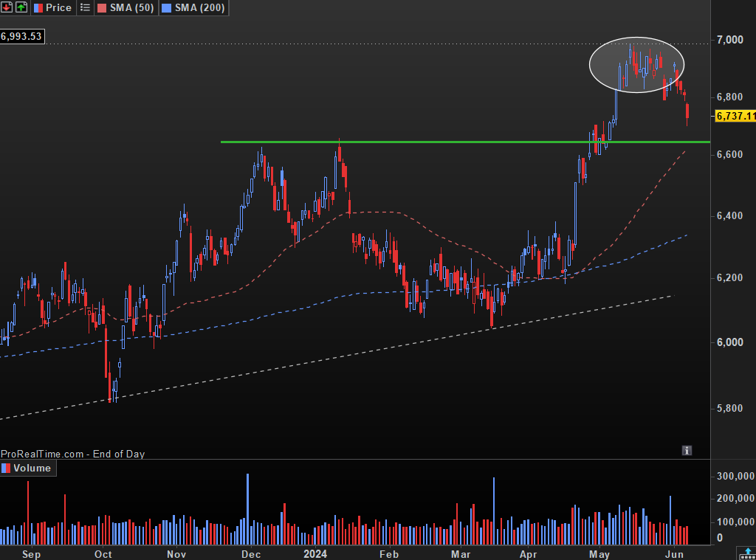Image resolution: width=756 pixels, height=560 pixels.
Task: Click the ProRealTime.com End of Day text
Action: (x=73, y=454)
